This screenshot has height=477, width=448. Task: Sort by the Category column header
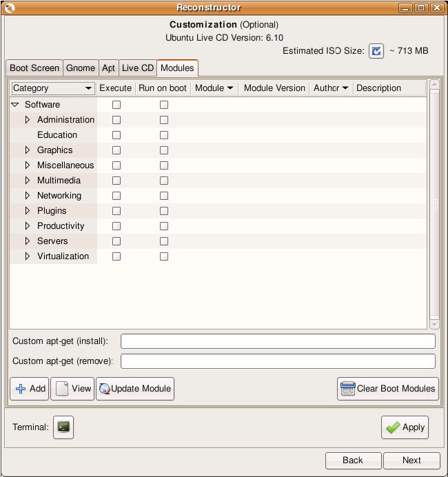coord(53,88)
